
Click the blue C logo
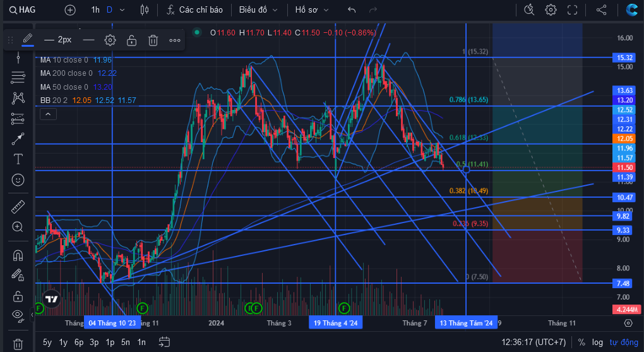click(x=631, y=10)
